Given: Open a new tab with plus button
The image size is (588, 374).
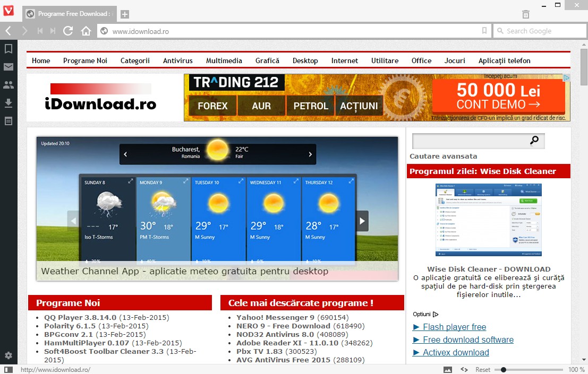Looking at the screenshot, I should click(125, 14).
